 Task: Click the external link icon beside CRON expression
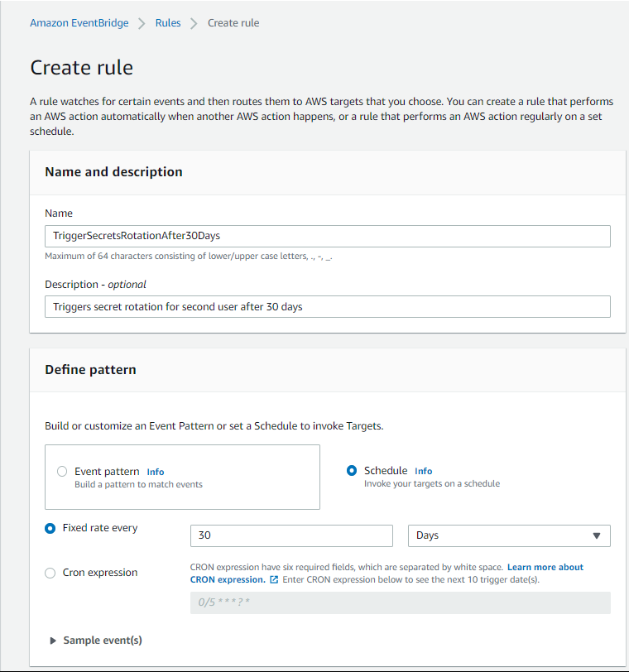274,579
